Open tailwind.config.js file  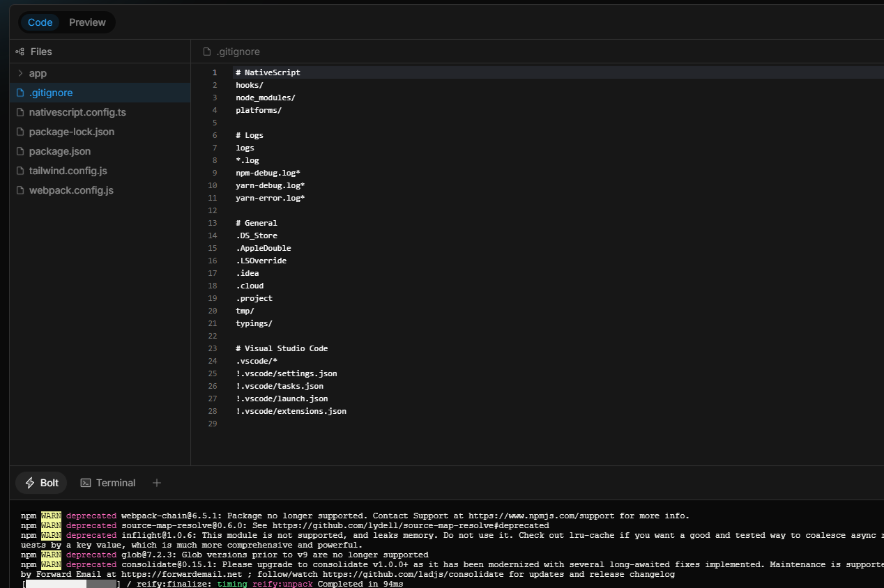pos(68,171)
